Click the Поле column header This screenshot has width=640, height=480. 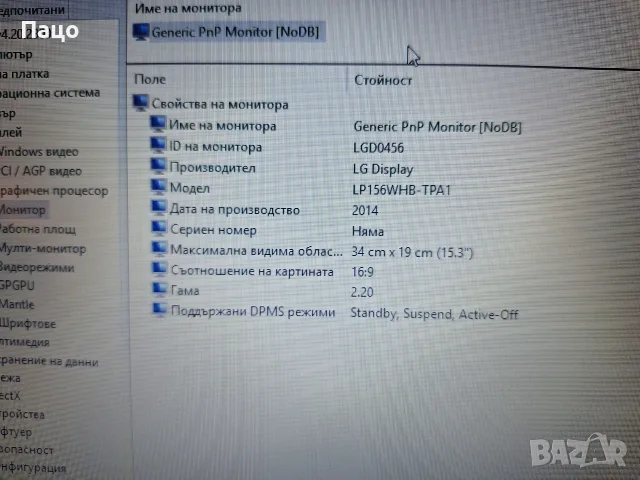pyautogui.click(x=150, y=79)
